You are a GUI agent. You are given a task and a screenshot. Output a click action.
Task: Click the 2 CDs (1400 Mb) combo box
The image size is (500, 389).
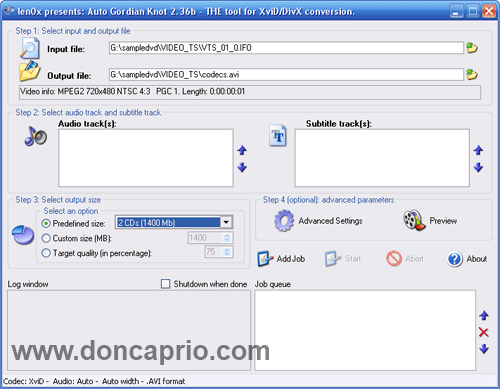tap(174, 222)
